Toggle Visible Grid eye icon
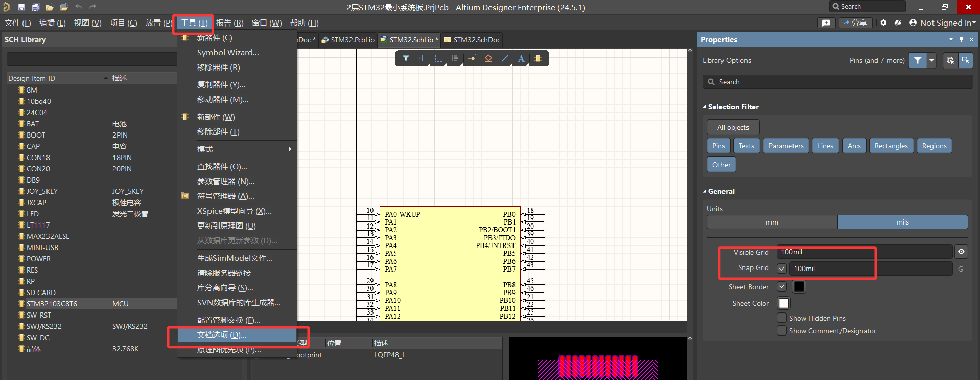The height and width of the screenshot is (380, 980). [961, 252]
